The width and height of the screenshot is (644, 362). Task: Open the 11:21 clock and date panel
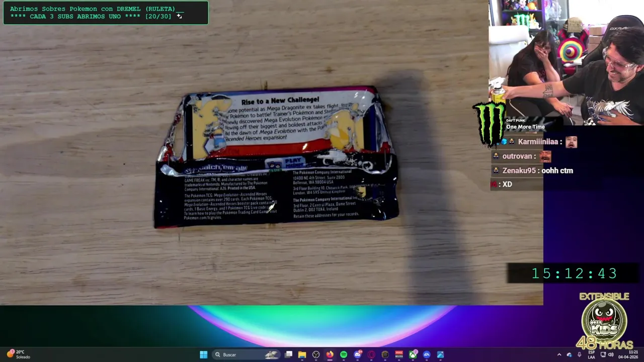coord(628,354)
